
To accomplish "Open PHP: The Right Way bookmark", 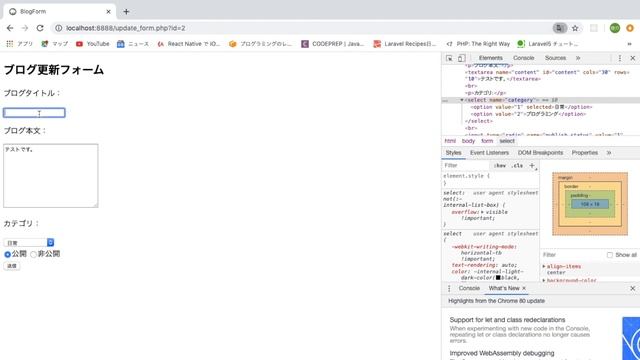I will coord(478,44).
